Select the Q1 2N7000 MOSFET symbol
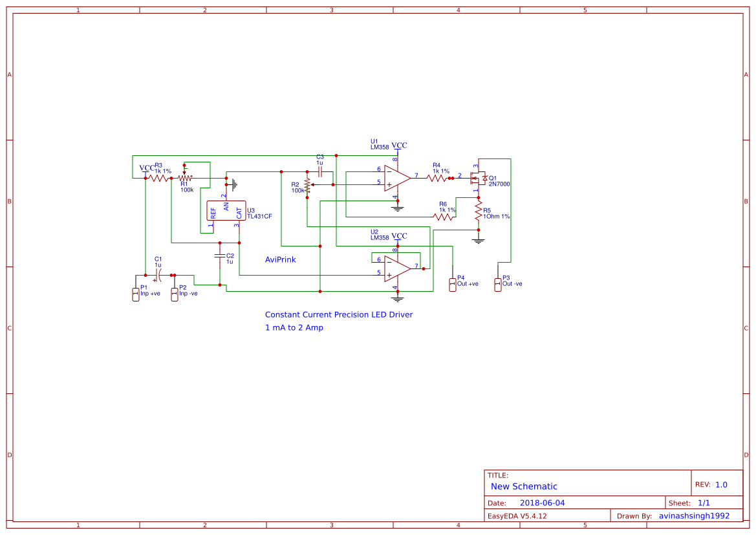This screenshot has height=535, width=756. coord(478,179)
